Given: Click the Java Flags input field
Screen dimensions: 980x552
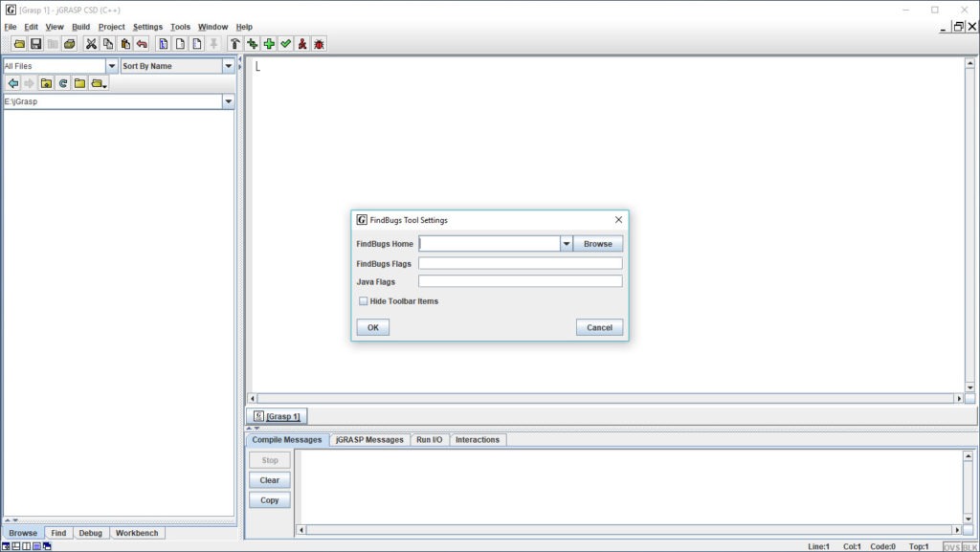Looking at the screenshot, I should point(520,281).
